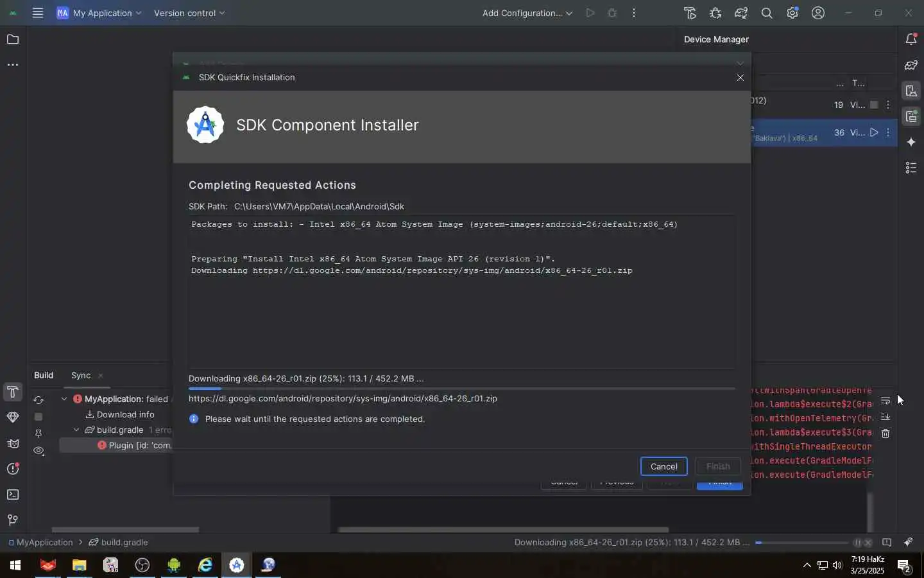Click the disabled stop square in Build panel
Screen dimensions: 924x578
[x=38, y=416]
